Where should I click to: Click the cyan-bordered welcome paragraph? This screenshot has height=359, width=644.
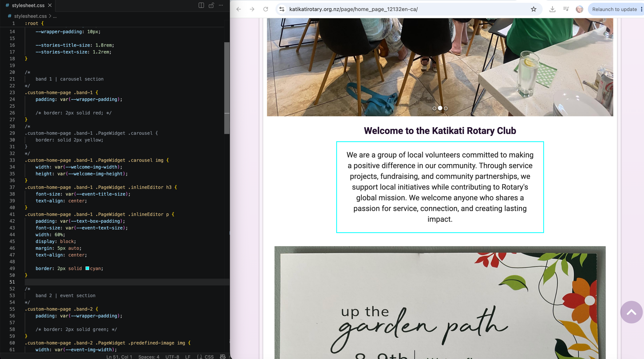440,187
